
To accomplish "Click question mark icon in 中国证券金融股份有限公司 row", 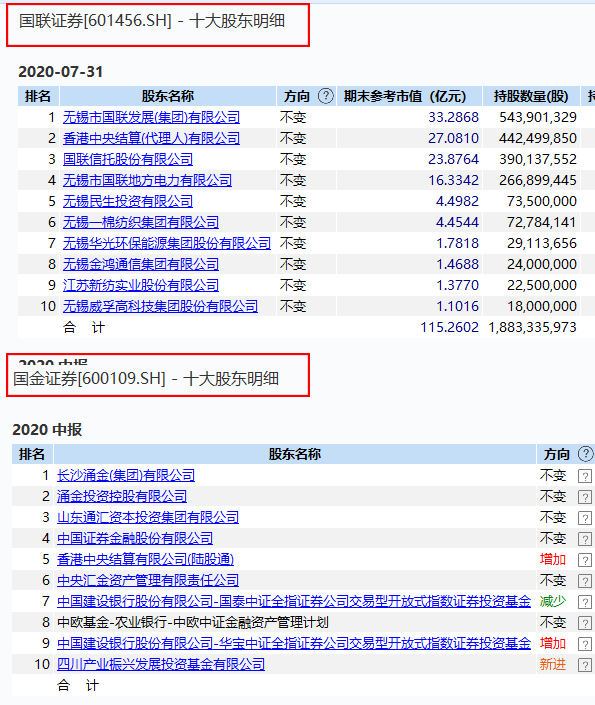I will tap(585, 539).
